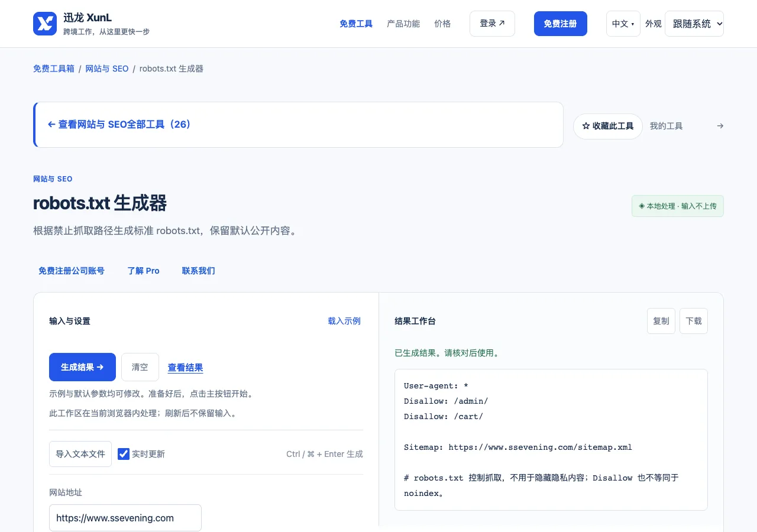
Task: Click the 登录 button
Action: tap(492, 24)
